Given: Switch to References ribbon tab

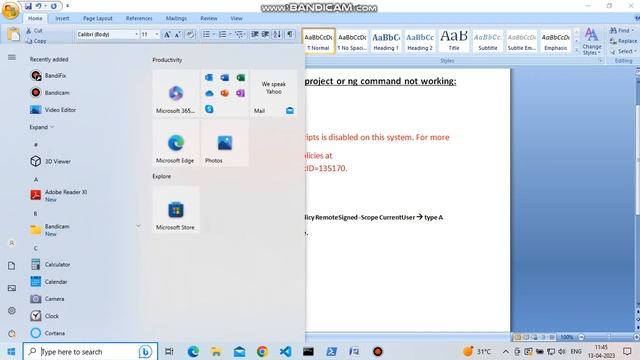Looking at the screenshot, I should click(x=139, y=18).
